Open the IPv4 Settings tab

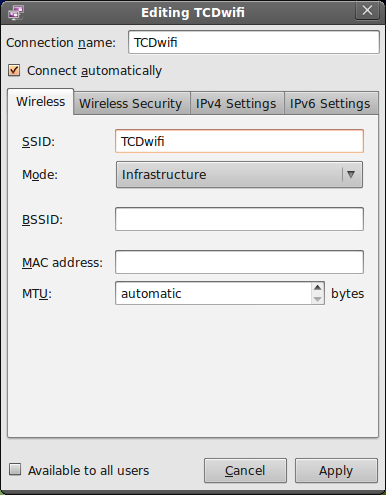point(236,103)
